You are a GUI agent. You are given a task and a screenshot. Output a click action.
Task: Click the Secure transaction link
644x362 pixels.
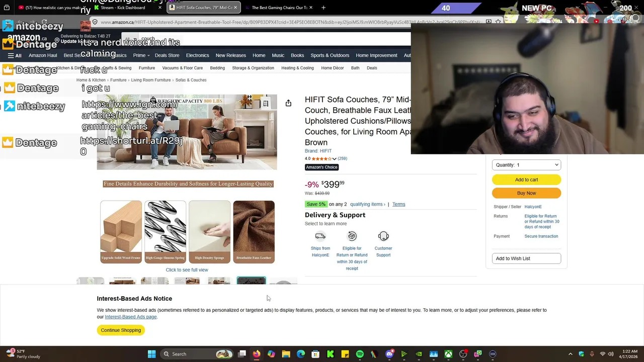[541, 236]
